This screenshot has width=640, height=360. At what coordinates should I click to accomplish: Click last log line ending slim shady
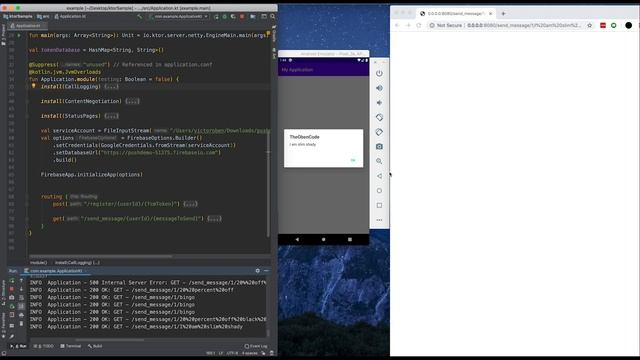click(136, 327)
